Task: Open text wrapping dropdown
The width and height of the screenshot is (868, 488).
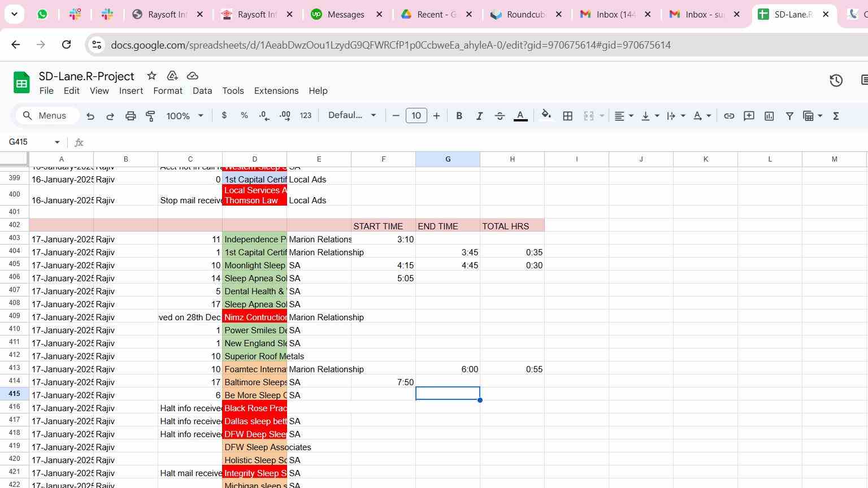Action: (676, 116)
